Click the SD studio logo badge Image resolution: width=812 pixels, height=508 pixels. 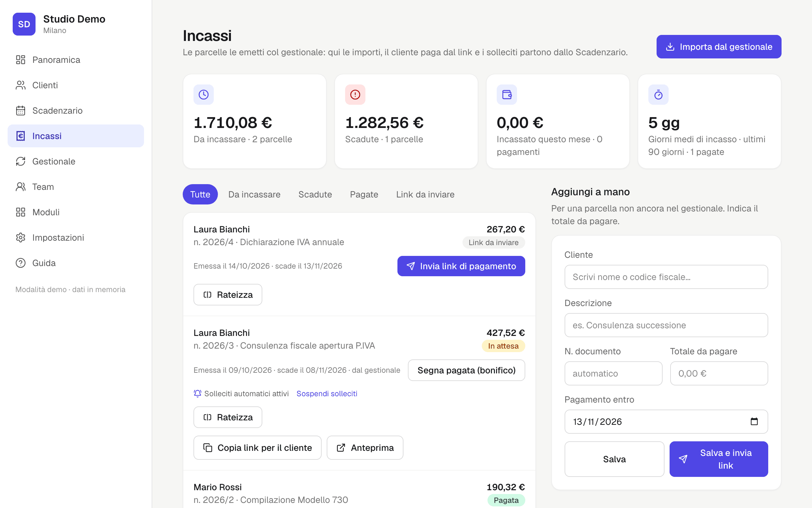tap(24, 24)
